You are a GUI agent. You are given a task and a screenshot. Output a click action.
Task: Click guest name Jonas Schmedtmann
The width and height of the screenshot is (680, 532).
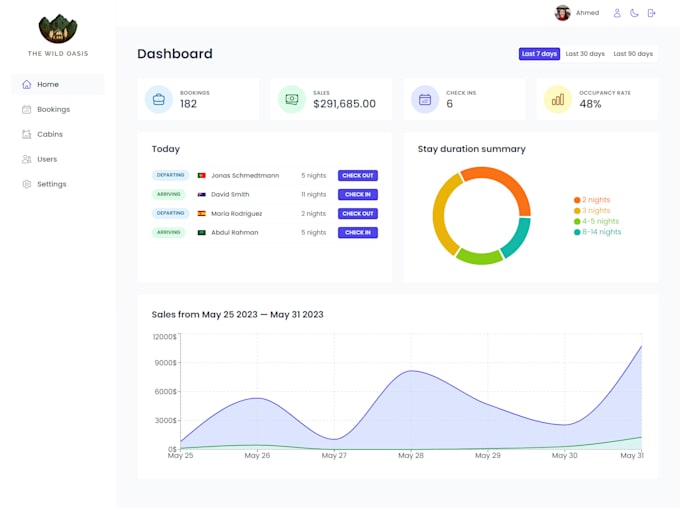245,176
